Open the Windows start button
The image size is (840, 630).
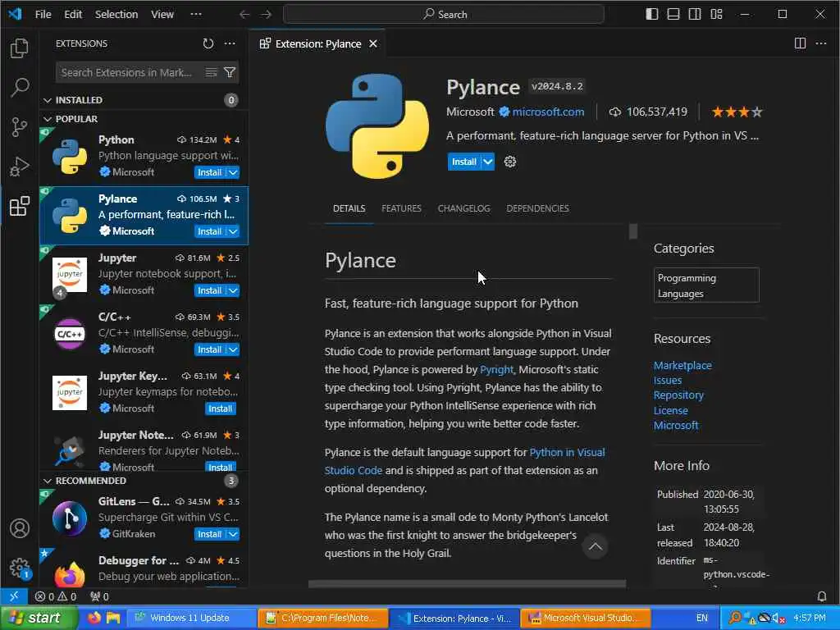(38, 618)
